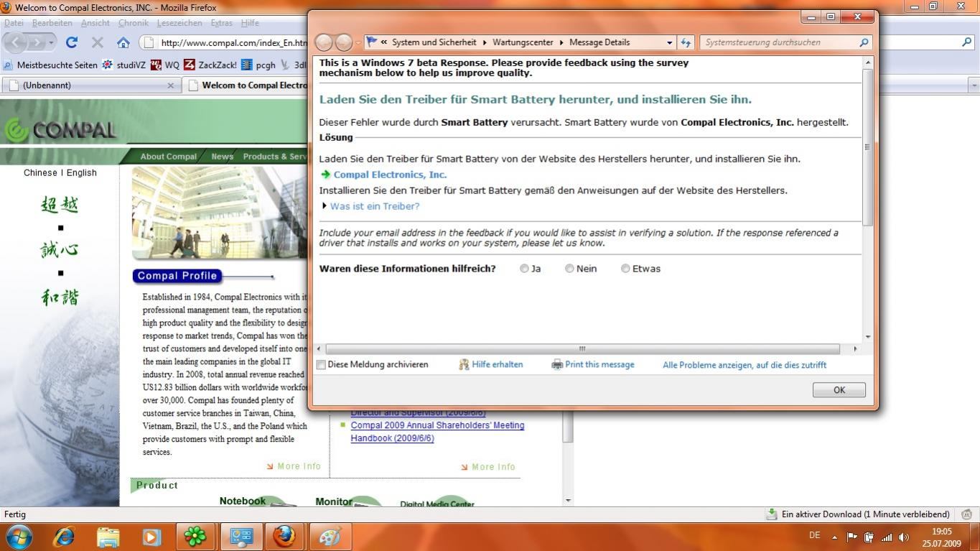This screenshot has width=980, height=551.
Task: Click Hilfe erhalten link
Action: [497, 364]
